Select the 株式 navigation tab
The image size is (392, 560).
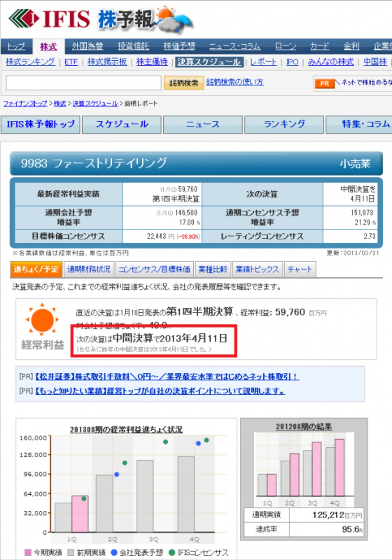(x=48, y=47)
